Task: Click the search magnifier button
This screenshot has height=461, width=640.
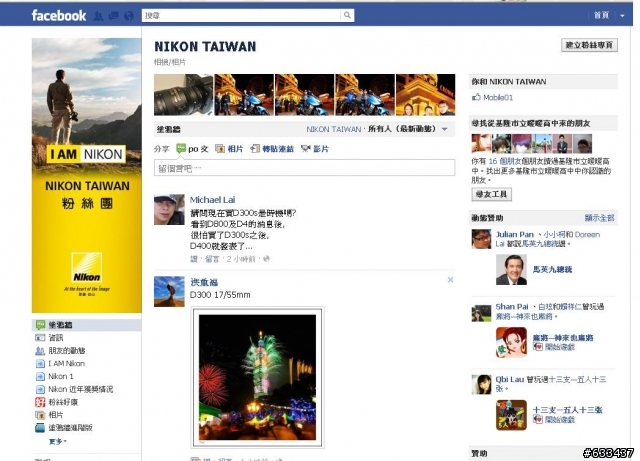Action: point(347,15)
